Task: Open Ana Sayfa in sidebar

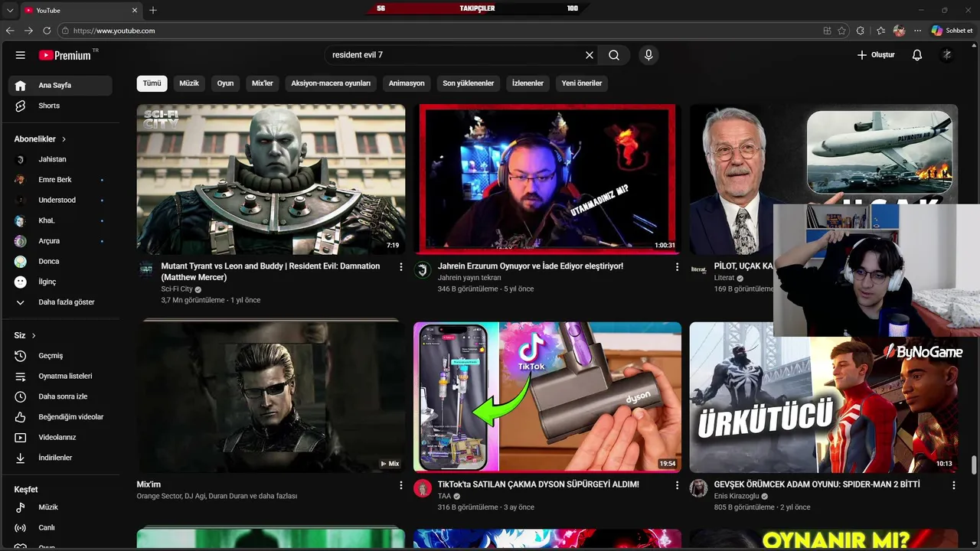Action: pos(60,86)
